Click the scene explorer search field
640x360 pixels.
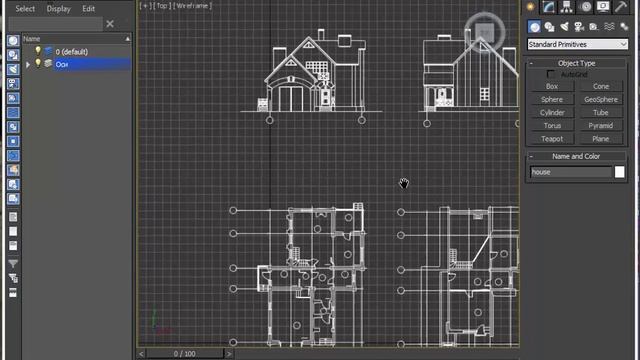56,24
